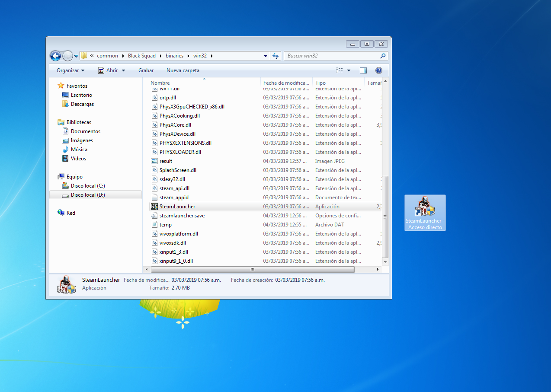This screenshot has width=551, height=392.
Task: Click the Forward navigation arrow button
Action: (x=67, y=56)
